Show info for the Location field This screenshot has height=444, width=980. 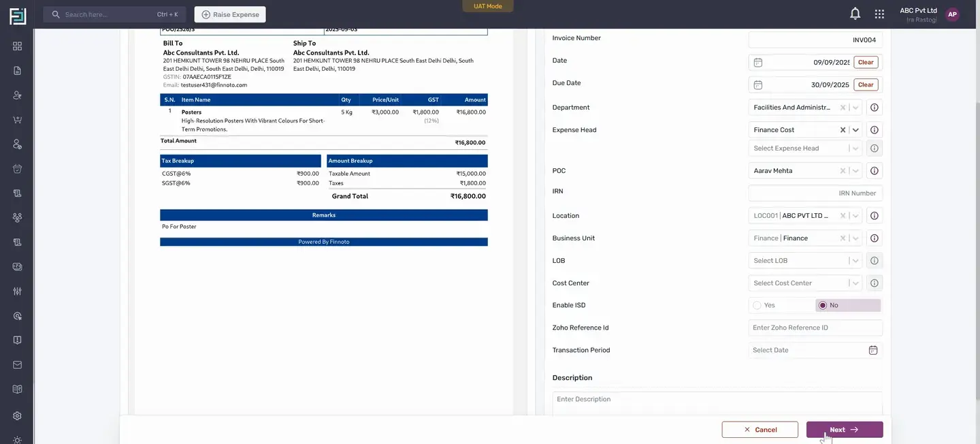[x=875, y=216]
